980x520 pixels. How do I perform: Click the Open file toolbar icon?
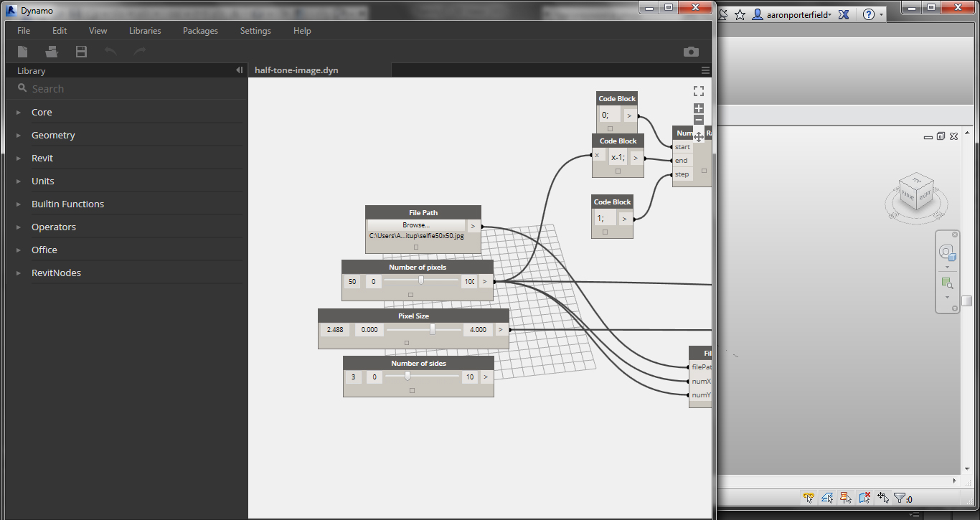52,52
